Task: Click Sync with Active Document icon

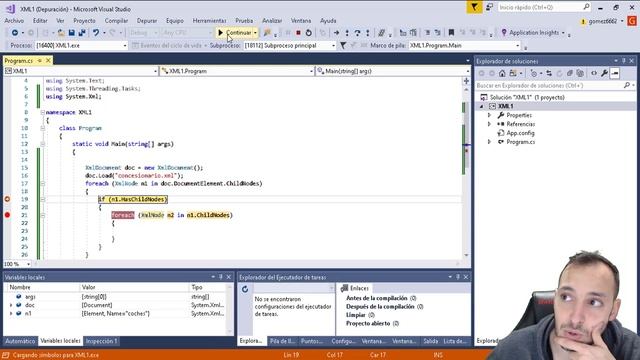Action: coord(549,73)
